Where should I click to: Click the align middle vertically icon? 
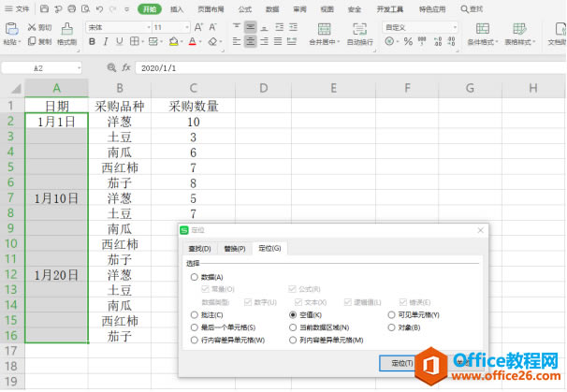[x=250, y=27]
